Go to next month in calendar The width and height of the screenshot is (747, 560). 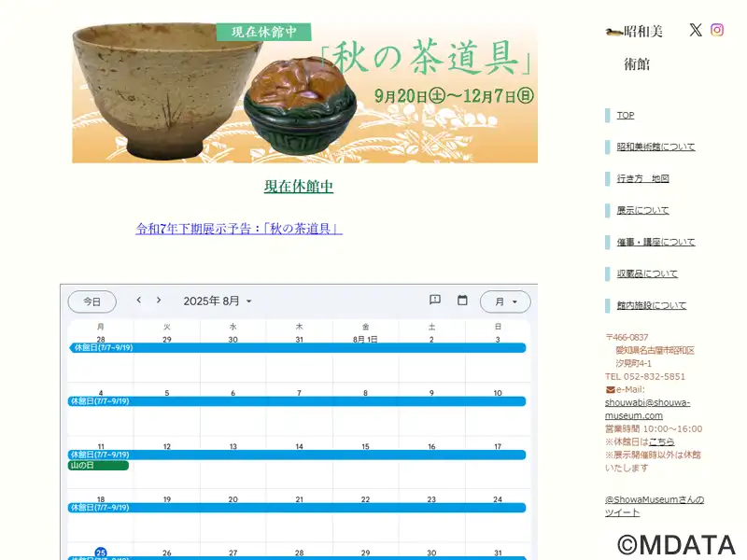click(159, 300)
